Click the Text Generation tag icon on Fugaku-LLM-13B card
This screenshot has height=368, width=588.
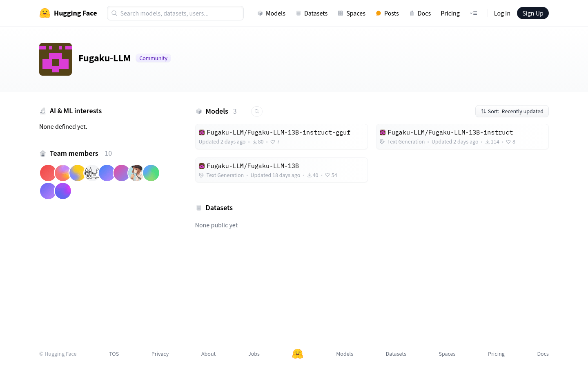pos(201,175)
